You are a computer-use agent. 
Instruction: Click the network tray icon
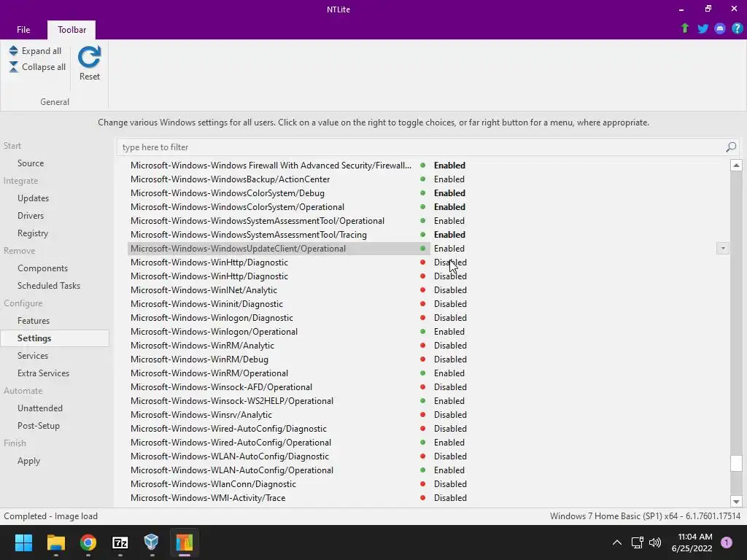pos(637,542)
